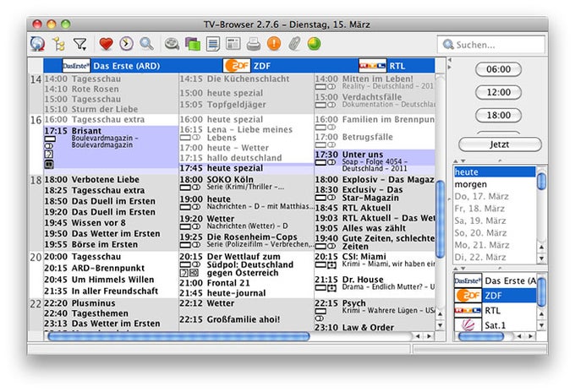Click the Brisant info icon marked with 2
The width and height of the screenshot is (575, 392).
pos(49,155)
